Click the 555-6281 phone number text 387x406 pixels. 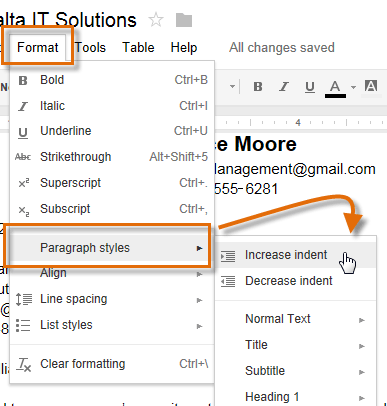coord(246,189)
